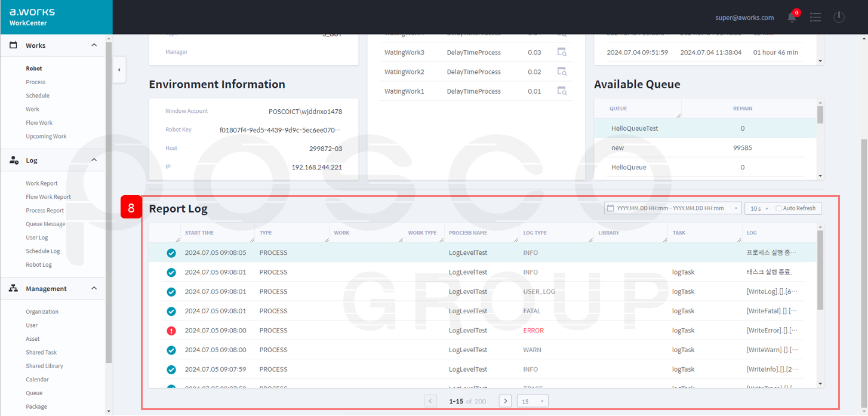Go to next page of Report Log
868x416 pixels.
tap(505, 401)
